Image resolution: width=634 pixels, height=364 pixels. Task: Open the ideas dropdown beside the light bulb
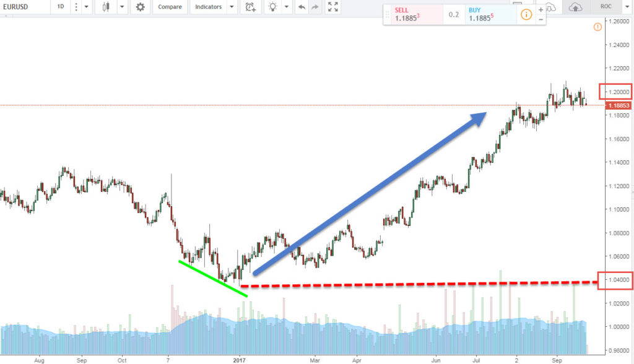(286, 7)
